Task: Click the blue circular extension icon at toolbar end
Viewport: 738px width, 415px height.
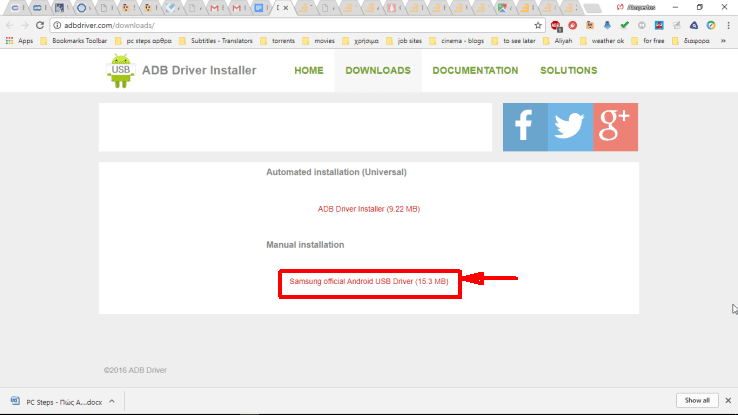Action: [711, 25]
